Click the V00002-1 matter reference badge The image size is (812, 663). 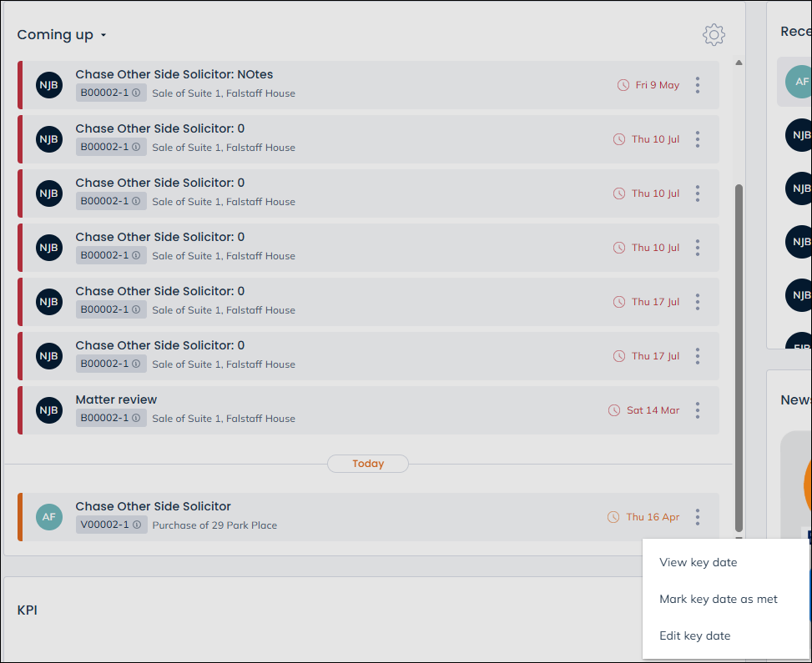click(104, 525)
